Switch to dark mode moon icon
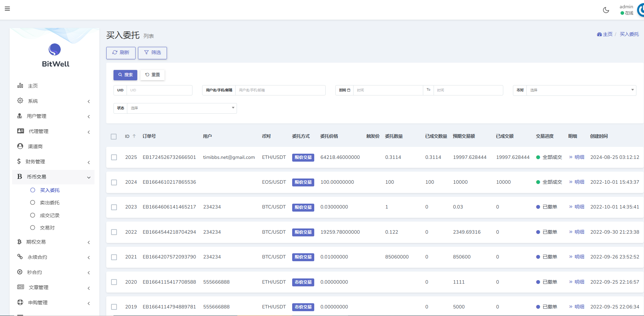Screen dimensions: 644x316 (606, 10)
